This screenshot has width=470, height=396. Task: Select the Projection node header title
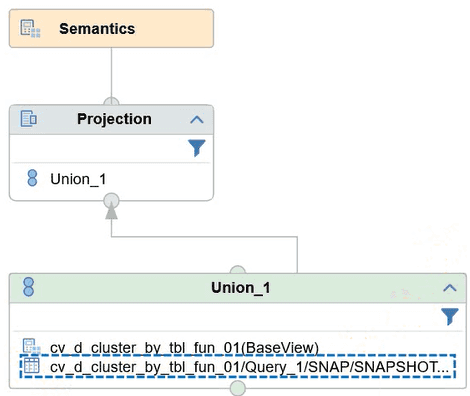tap(114, 119)
